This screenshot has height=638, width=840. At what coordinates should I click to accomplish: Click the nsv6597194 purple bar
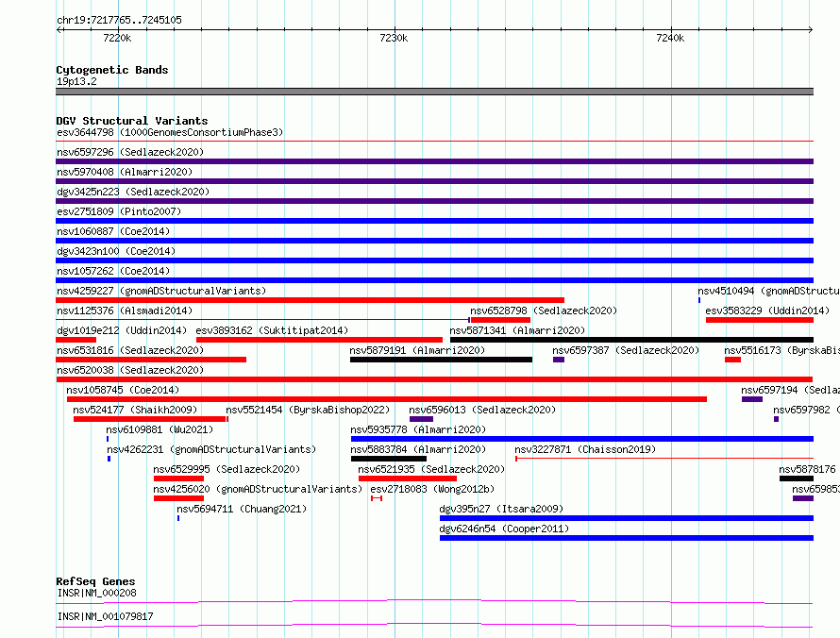pos(752,399)
